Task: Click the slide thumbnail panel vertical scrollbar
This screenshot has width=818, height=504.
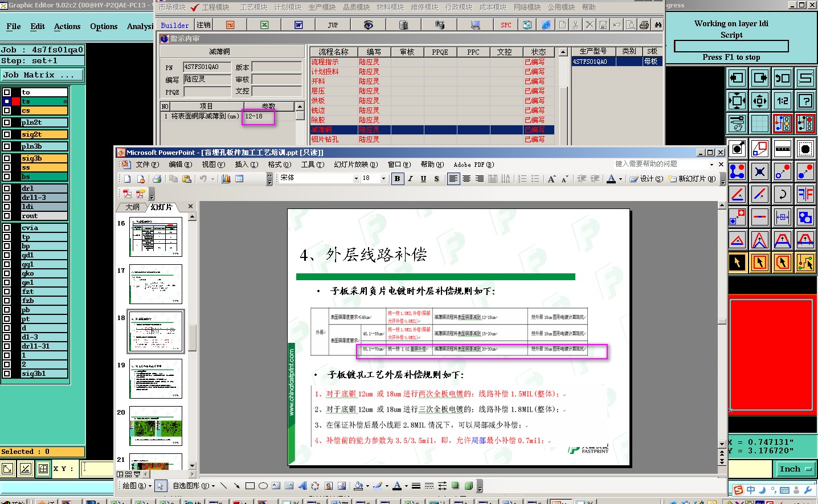Action: point(192,342)
